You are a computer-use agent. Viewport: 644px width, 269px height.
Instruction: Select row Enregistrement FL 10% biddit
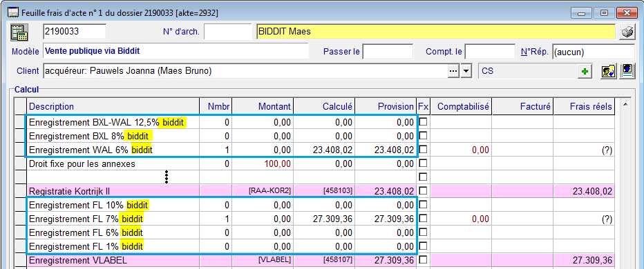(x=314, y=205)
